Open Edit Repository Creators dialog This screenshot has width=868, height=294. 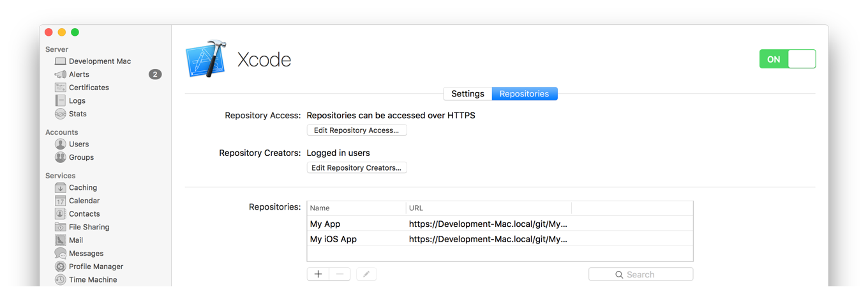(x=357, y=168)
